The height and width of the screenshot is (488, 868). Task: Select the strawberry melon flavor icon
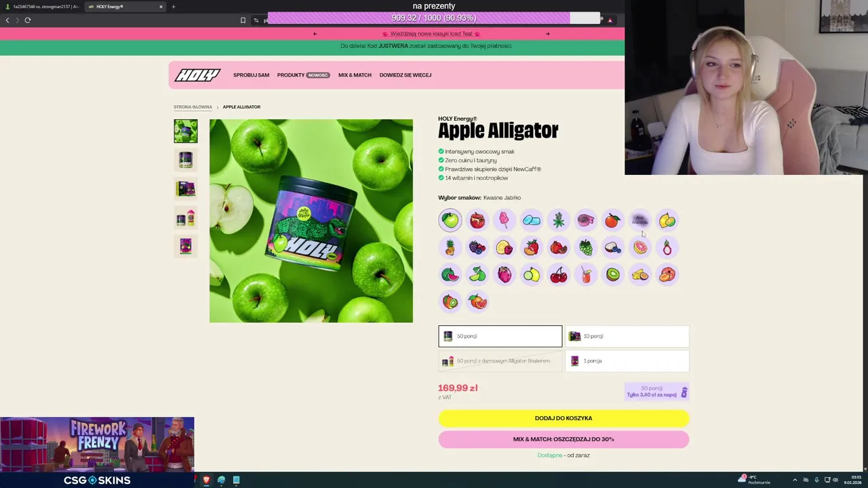point(532,247)
